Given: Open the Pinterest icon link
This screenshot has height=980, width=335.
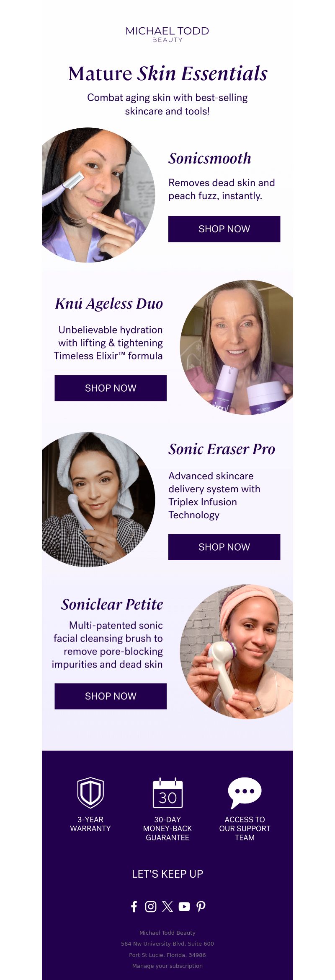Looking at the screenshot, I should pyautogui.click(x=201, y=907).
